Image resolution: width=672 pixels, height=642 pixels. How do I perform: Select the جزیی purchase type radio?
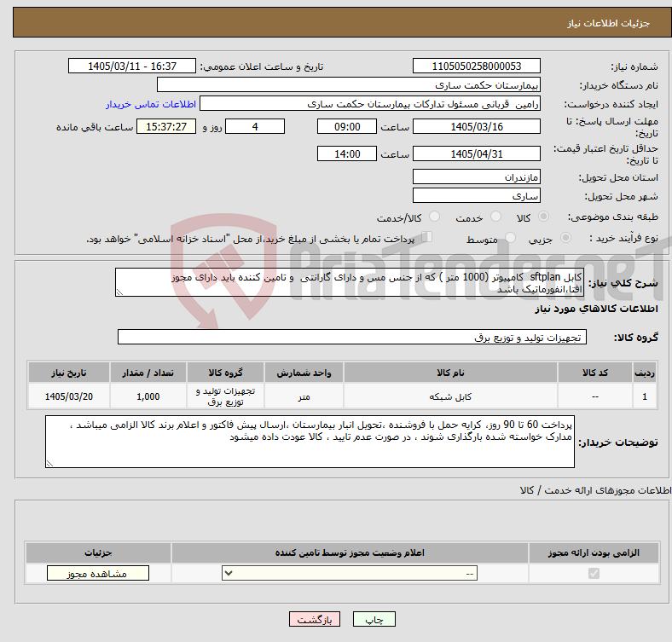pyautogui.click(x=565, y=238)
